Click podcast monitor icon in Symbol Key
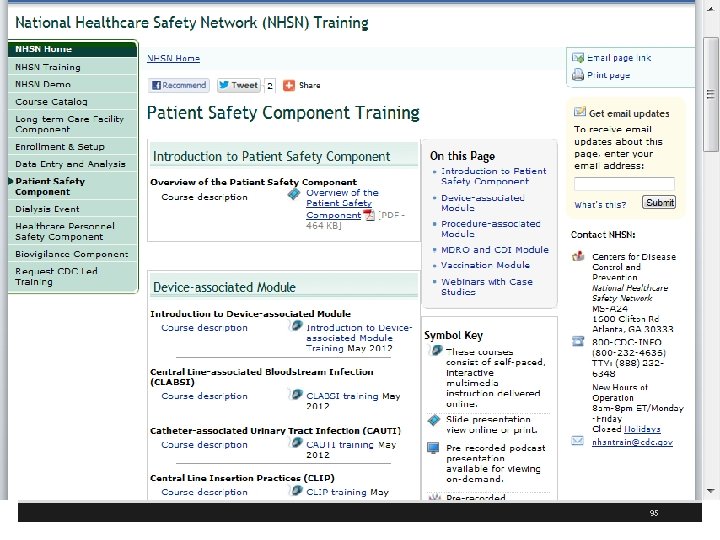 (433, 448)
